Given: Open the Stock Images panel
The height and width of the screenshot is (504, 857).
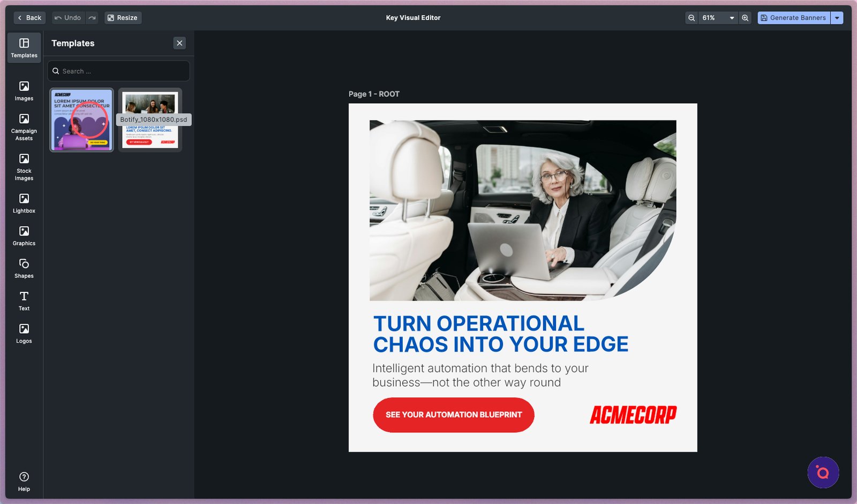Looking at the screenshot, I should 24,167.
